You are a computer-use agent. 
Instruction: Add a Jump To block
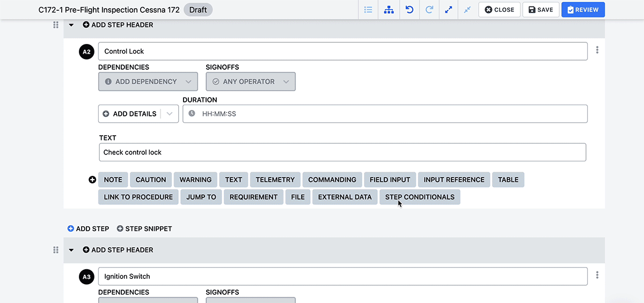201,197
